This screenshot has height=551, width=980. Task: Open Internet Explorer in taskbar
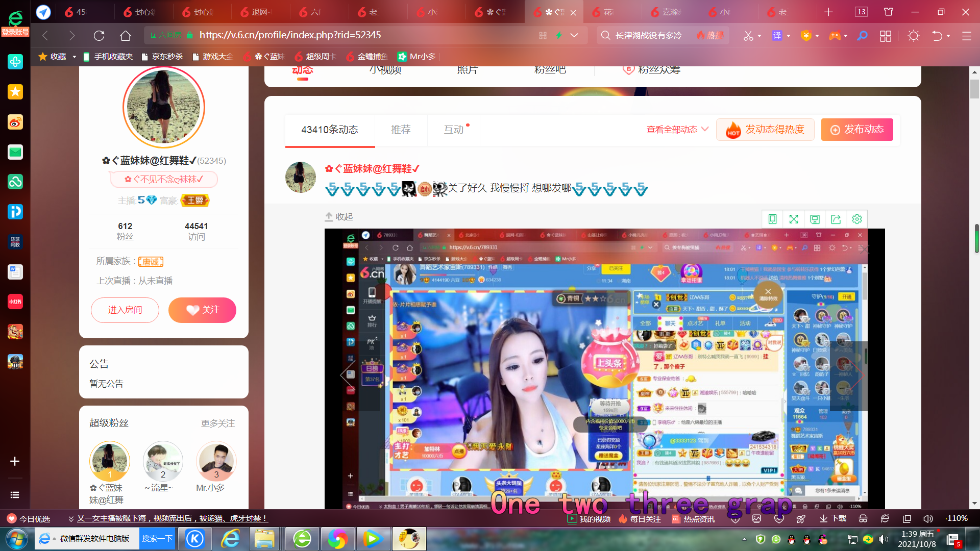(230, 539)
